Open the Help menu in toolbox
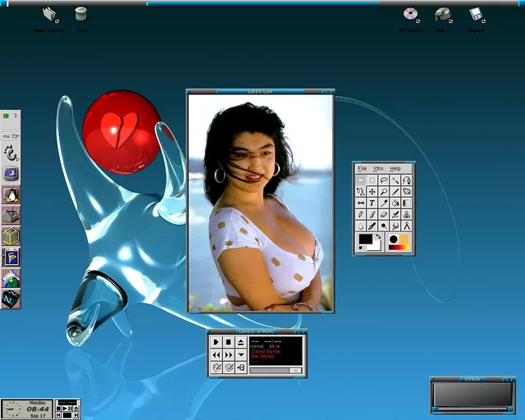525x420 pixels. pos(395,168)
